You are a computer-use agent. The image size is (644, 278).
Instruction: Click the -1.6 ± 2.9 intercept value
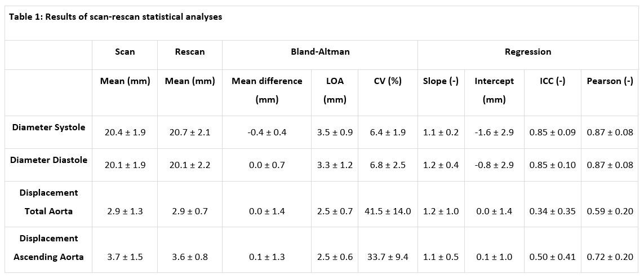[x=494, y=133]
